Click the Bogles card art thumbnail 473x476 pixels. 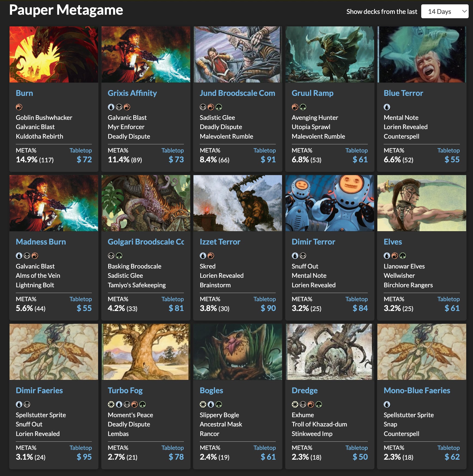tap(238, 352)
